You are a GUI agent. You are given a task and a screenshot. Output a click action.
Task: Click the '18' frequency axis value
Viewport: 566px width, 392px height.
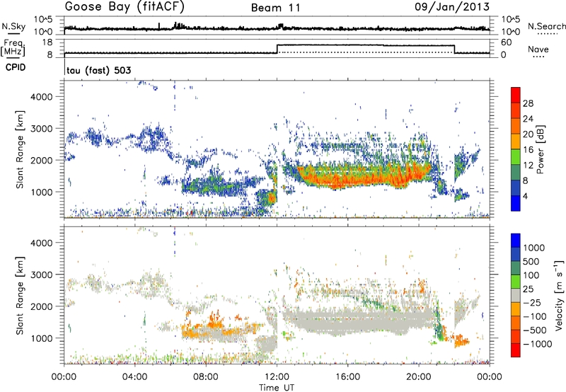(47, 42)
